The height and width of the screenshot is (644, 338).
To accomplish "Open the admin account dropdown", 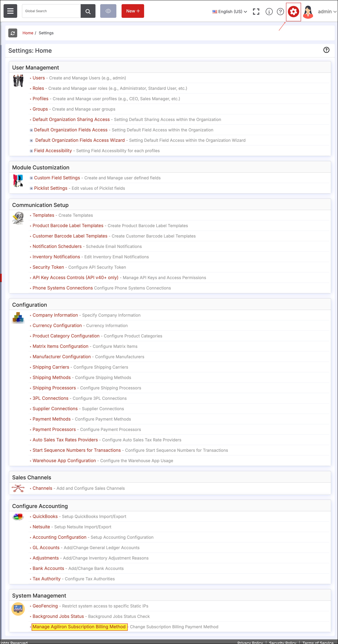I will pyautogui.click(x=327, y=11).
